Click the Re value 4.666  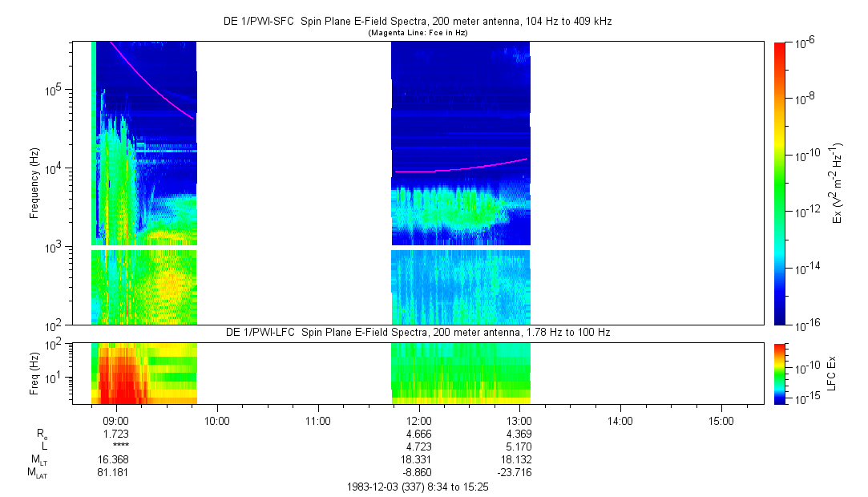(418, 434)
